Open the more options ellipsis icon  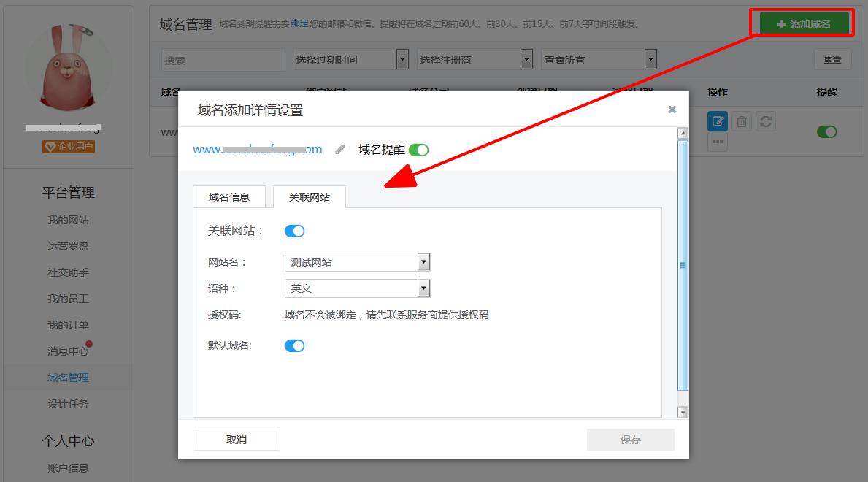point(717,142)
